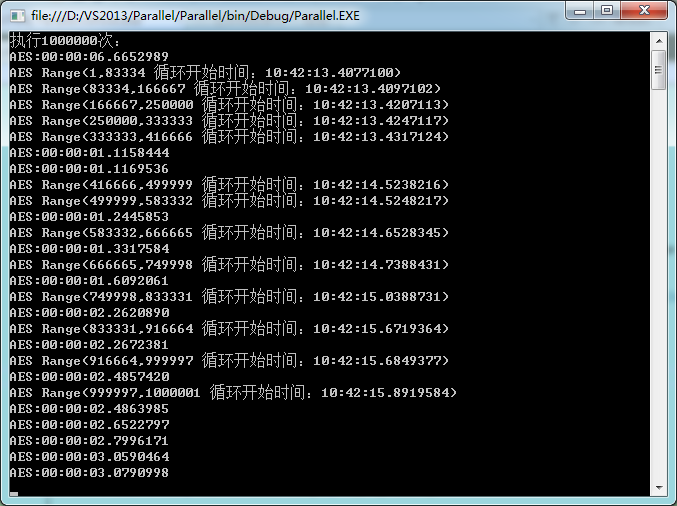Click the timestamp 10:42:14.5238216
Screen dimensions: 677x506
pos(377,184)
